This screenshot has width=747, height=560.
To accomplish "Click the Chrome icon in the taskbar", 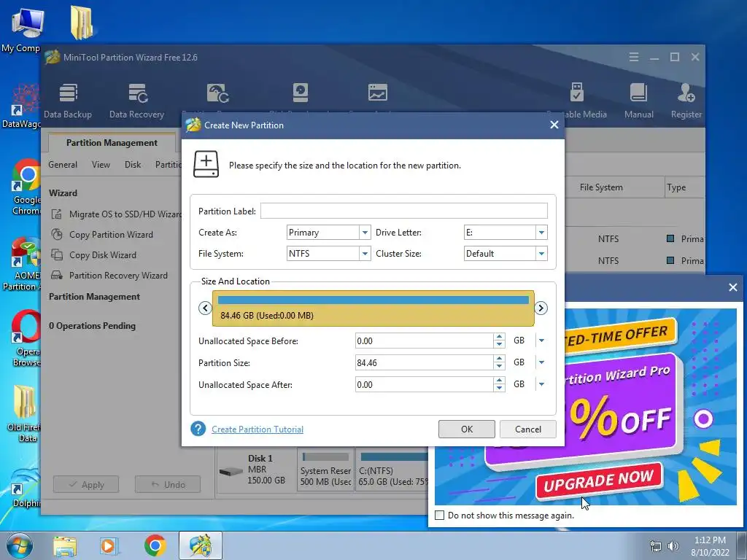I will [x=155, y=545].
